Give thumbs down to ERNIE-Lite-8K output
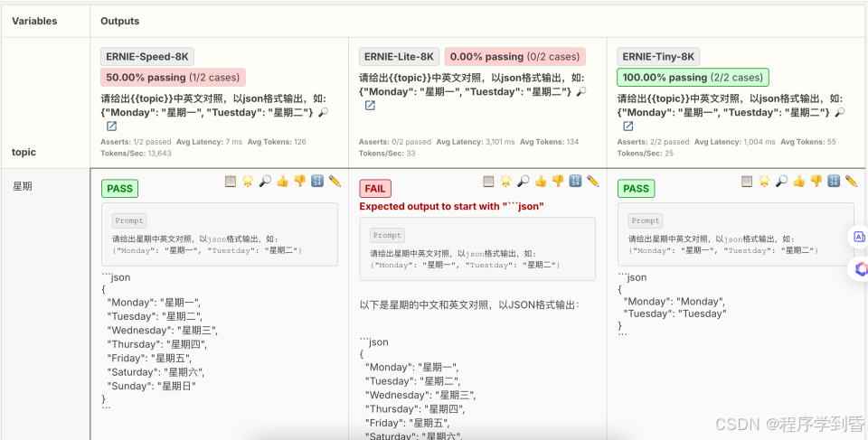This screenshot has height=440, width=868. coord(558,181)
